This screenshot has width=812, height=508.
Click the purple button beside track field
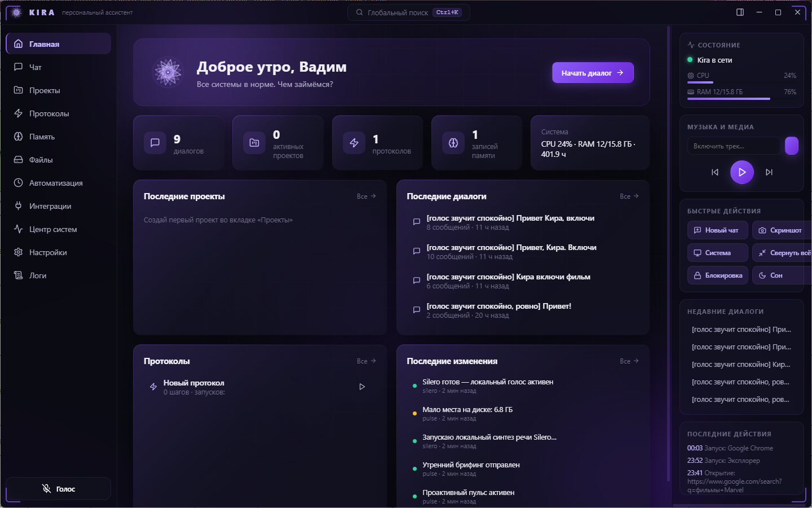coord(792,146)
